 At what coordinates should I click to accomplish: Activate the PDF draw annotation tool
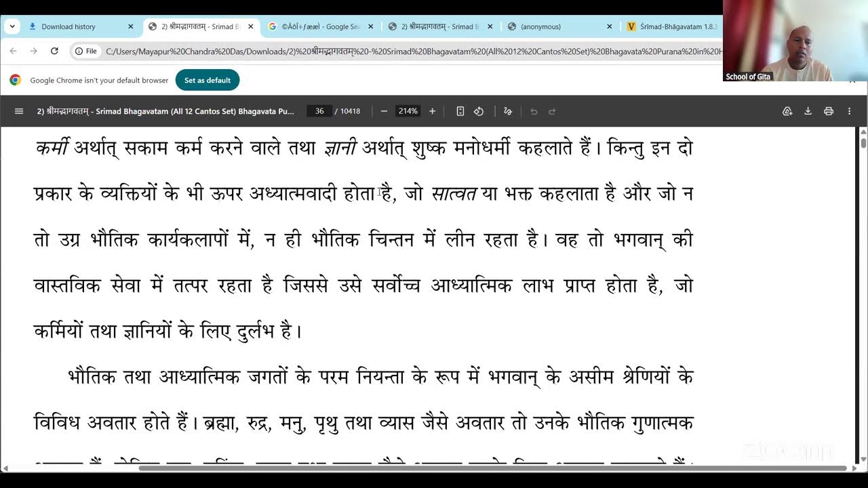(507, 111)
